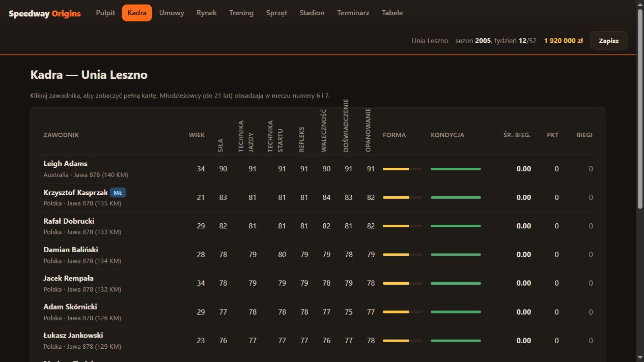Open the Sprzęt tab
Screen dimensions: 644x362
click(x=276, y=13)
